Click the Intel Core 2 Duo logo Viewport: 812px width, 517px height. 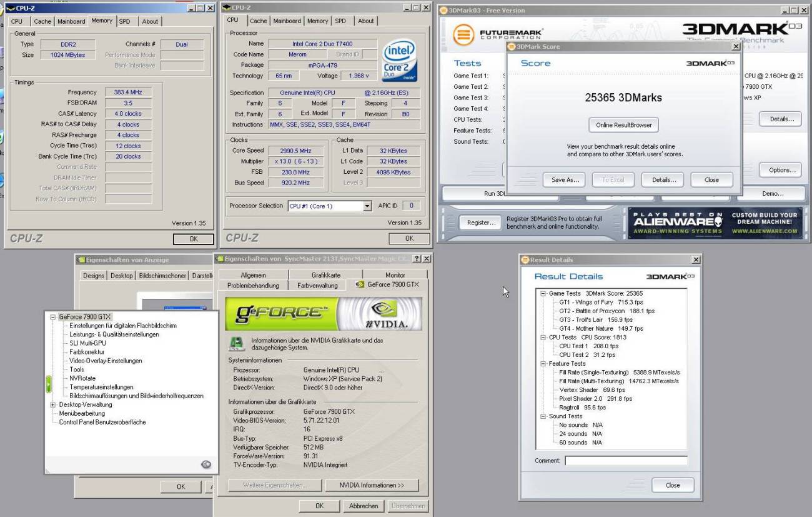point(400,61)
